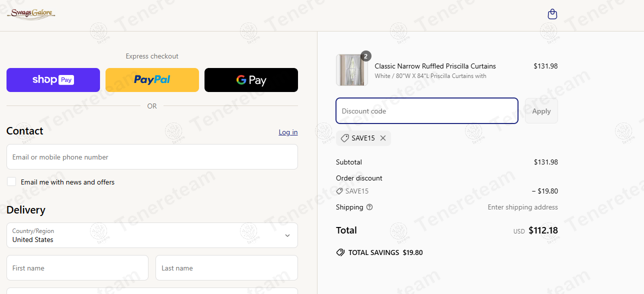Click the Google Pay logo button

(x=251, y=80)
